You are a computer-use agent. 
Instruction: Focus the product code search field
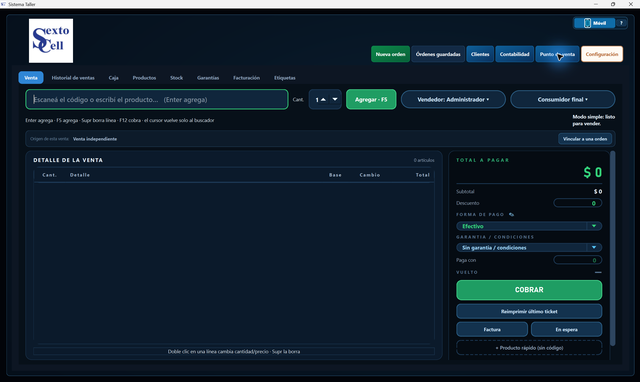[x=157, y=100]
